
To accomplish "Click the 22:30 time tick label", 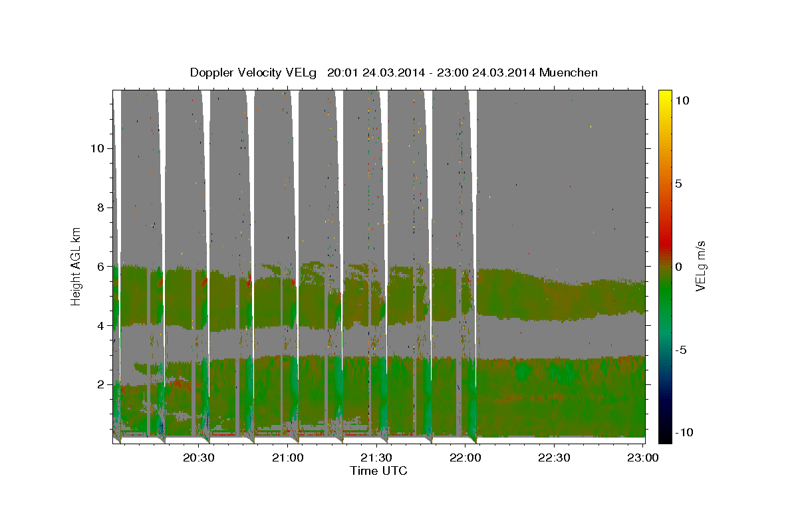I will (555, 458).
